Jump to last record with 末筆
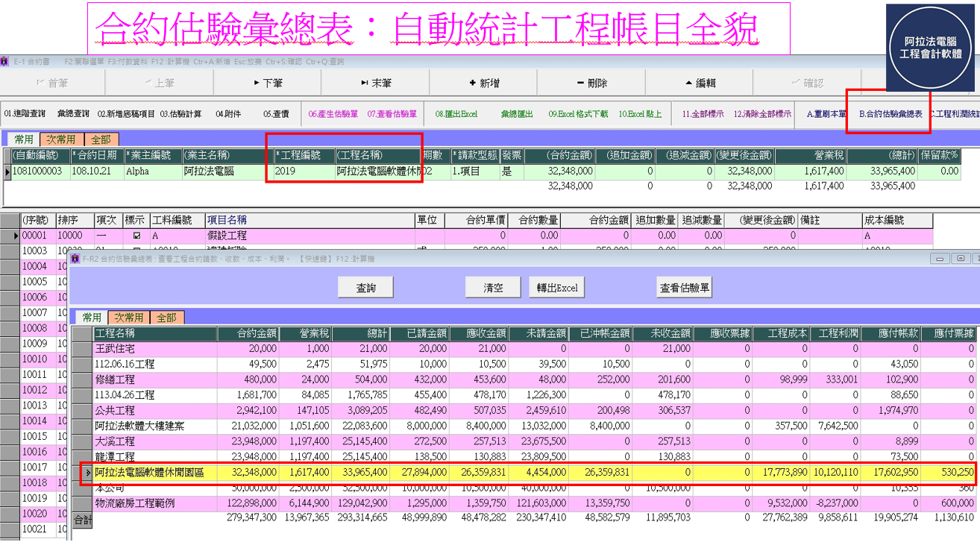This screenshot has height=548, width=980. (x=376, y=84)
